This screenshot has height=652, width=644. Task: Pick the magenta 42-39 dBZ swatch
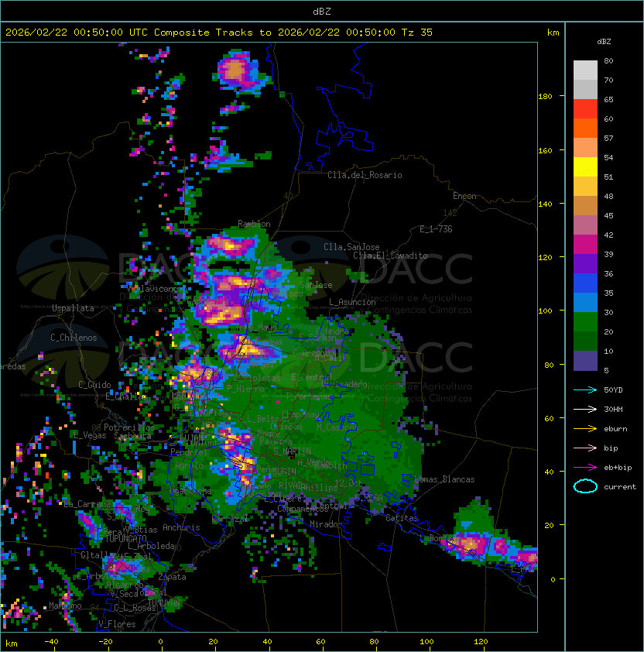(585, 244)
